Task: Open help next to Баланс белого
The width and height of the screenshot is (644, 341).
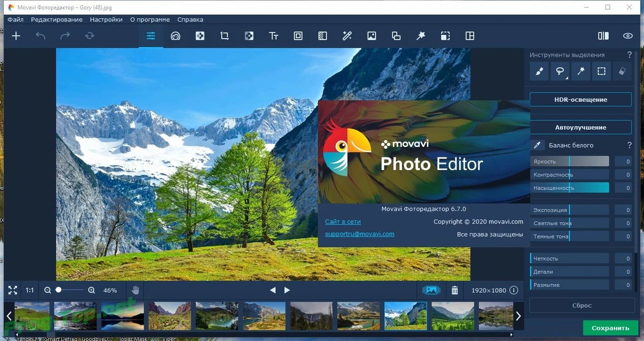Action: pos(630,145)
